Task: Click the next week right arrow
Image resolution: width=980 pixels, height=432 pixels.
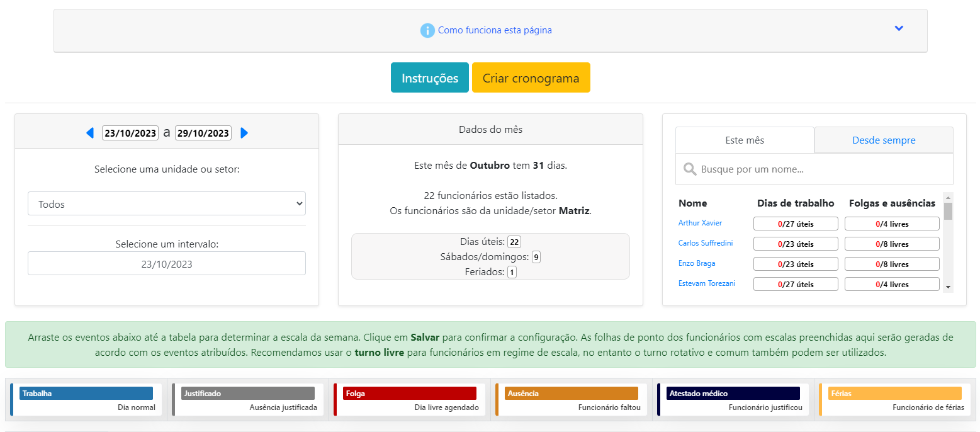Action: click(245, 133)
